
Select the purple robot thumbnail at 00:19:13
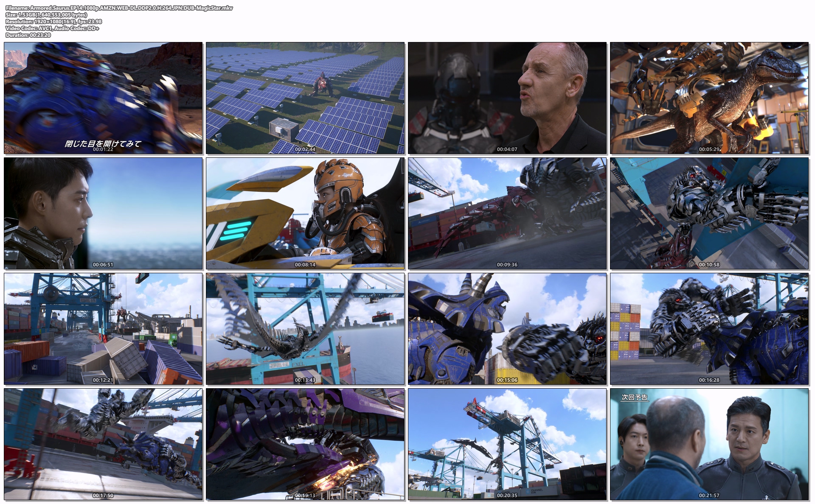305,444
